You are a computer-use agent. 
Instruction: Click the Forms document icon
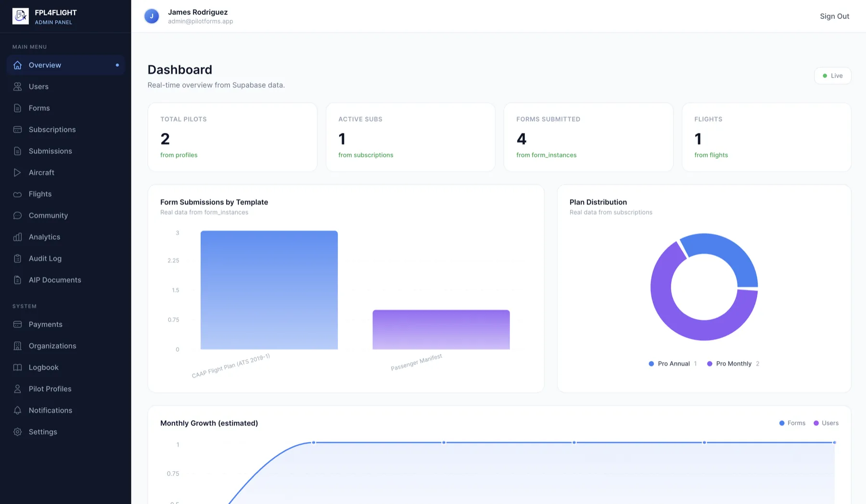pyautogui.click(x=17, y=108)
